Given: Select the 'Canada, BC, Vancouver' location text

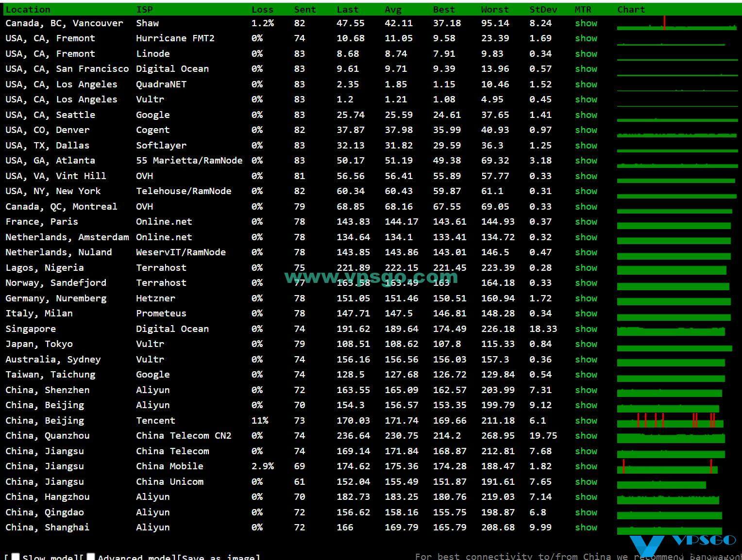Looking at the screenshot, I should pyautogui.click(x=64, y=23).
